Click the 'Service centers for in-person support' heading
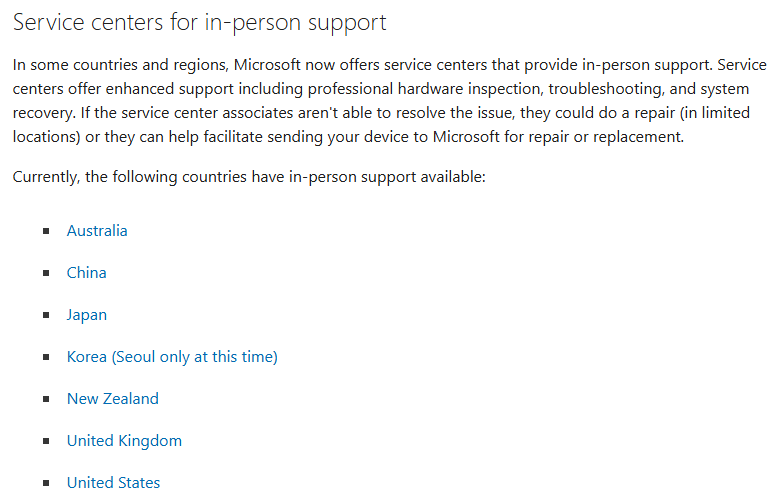 coord(199,23)
